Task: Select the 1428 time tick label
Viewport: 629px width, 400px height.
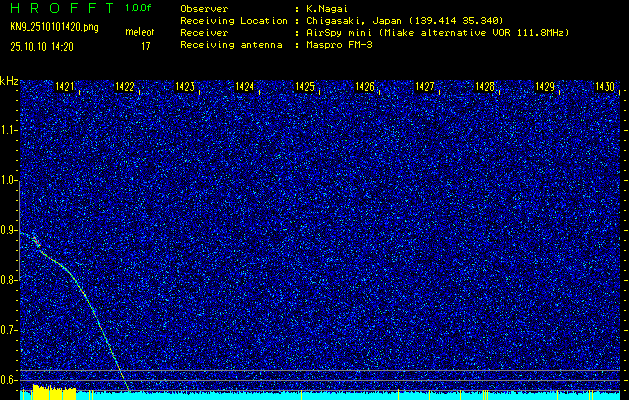Action: click(x=485, y=87)
